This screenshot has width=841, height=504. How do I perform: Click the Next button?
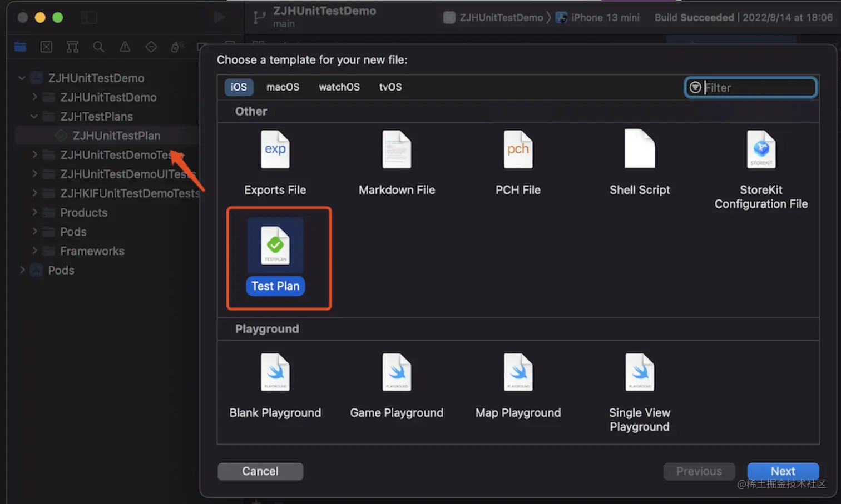783,471
